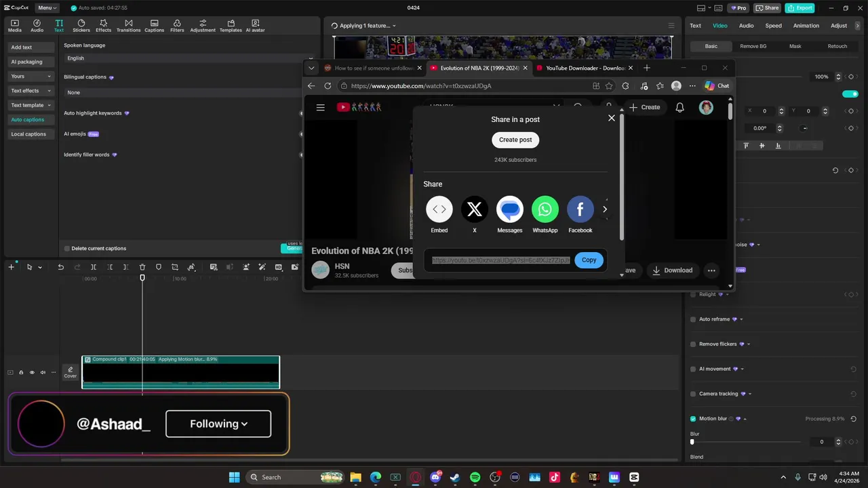Enable the Camera tracking checkbox
Screen dimensions: 868x488
(693, 394)
